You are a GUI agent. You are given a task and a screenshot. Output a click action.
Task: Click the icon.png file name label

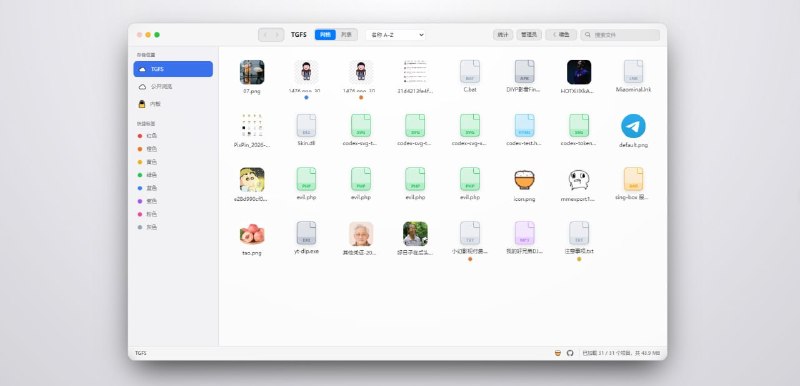click(x=524, y=199)
